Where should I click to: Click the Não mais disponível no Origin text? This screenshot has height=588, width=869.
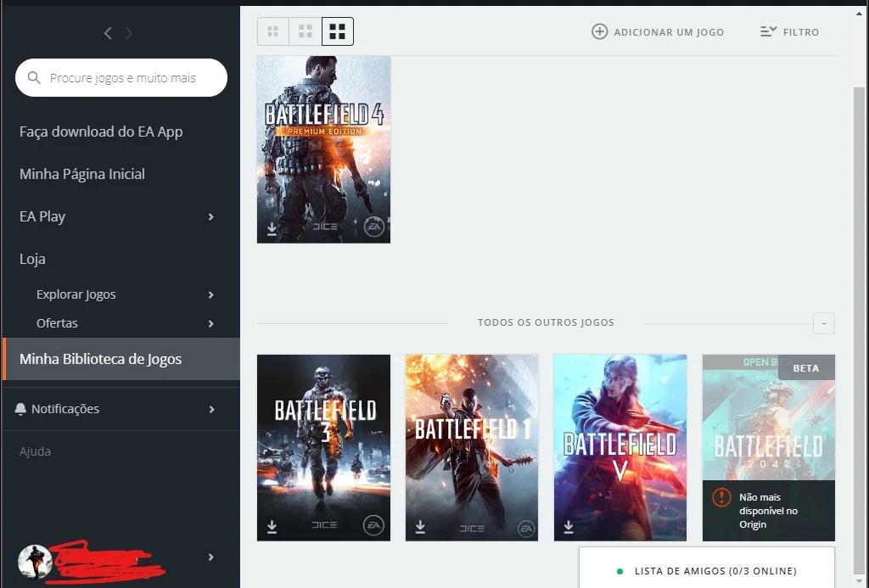tap(768, 511)
